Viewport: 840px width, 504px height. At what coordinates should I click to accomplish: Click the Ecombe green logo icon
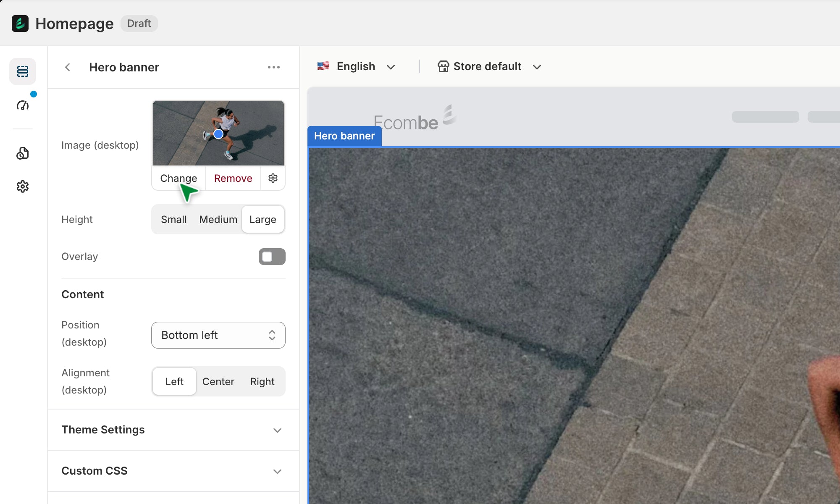pyautogui.click(x=20, y=24)
